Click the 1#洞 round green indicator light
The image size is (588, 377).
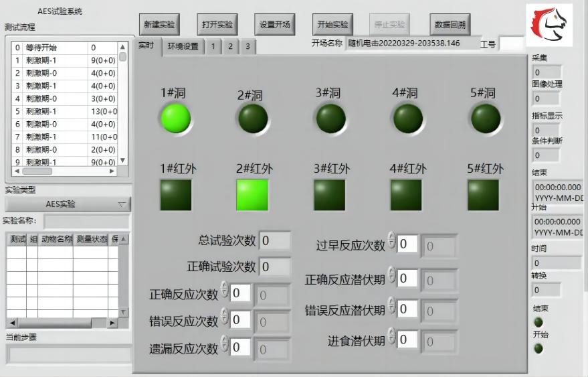175,119
